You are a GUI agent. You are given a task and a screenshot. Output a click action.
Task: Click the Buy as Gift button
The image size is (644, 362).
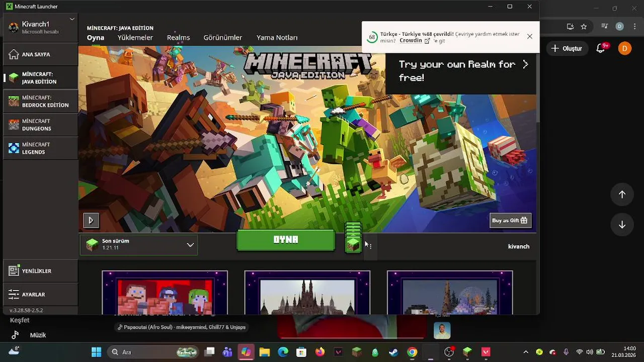(510, 220)
